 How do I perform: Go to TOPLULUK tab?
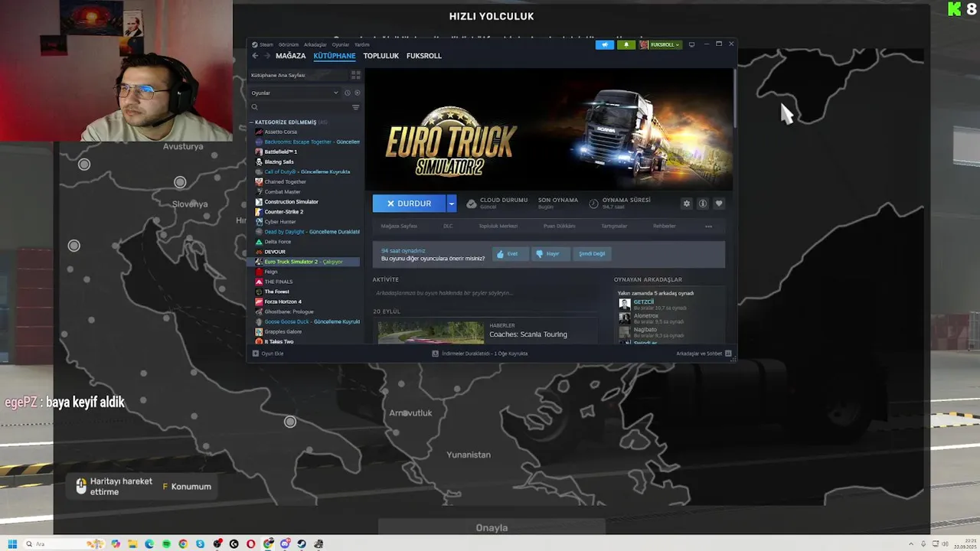pyautogui.click(x=381, y=56)
